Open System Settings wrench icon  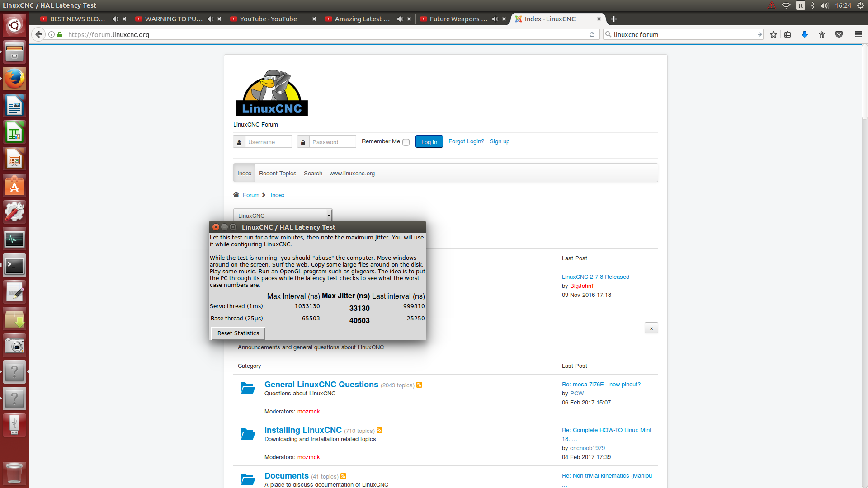pos(14,212)
